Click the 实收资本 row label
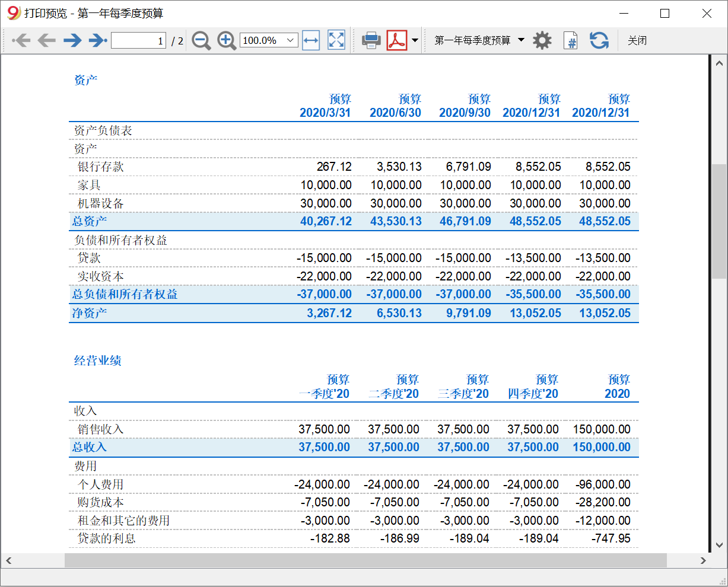This screenshot has height=587, width=728. (100, 276)
